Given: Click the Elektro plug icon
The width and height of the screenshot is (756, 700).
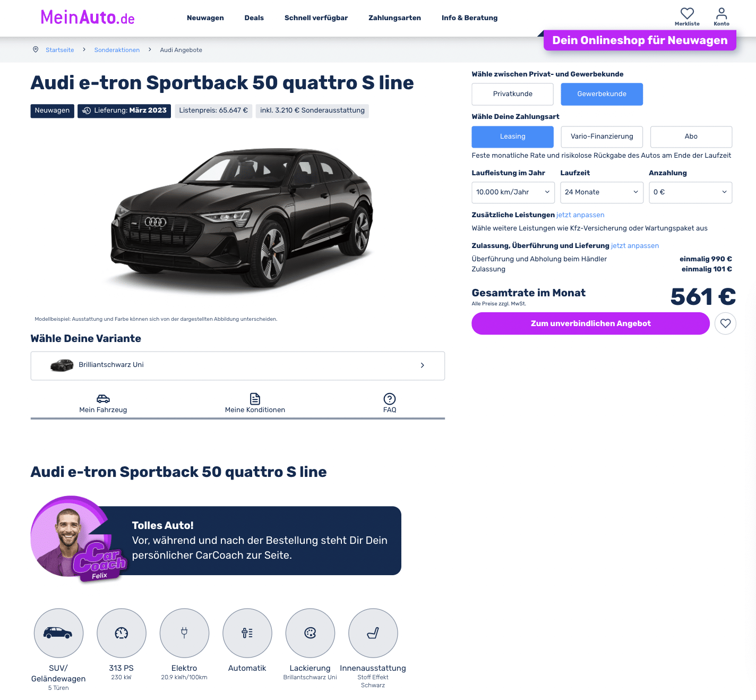Looking at the screenshot, I should [x=184, y=633].
